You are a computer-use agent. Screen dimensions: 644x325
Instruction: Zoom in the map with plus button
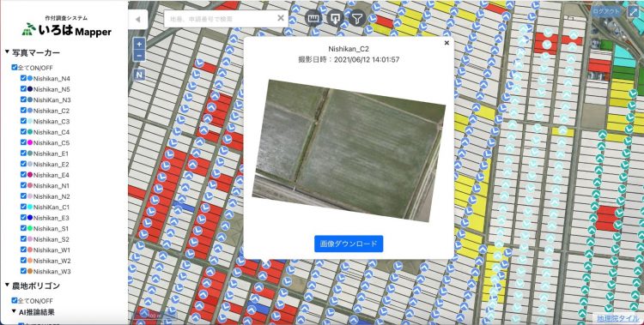click(139, 44)
